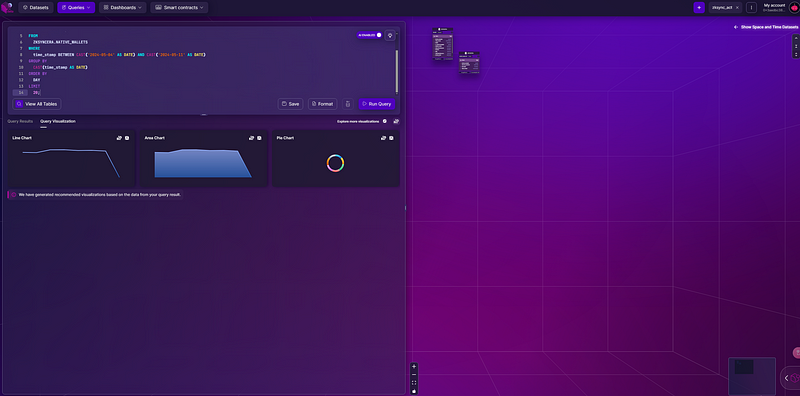800x396 pixels.
Task: Click the Area Chart add-to-dashboard icon
Action: point(252,138)
